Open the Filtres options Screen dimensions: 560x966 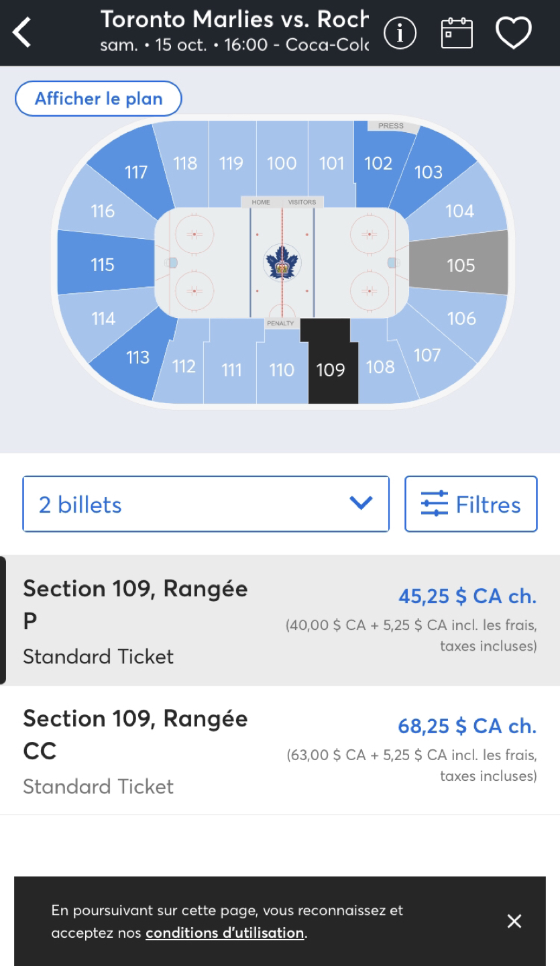(471, 504)
